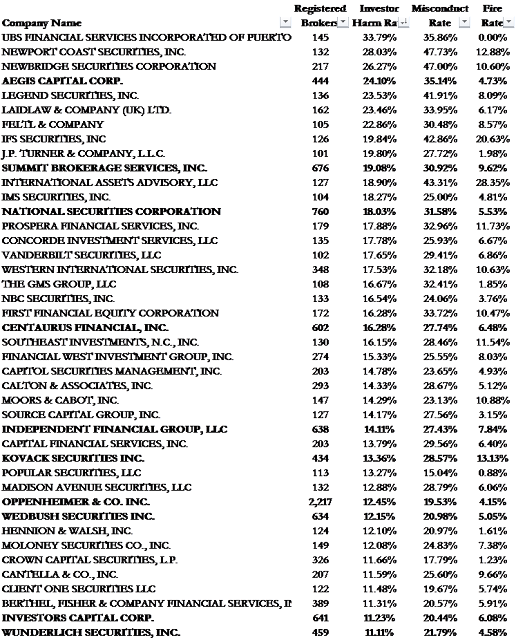Select FIRST FINANCIAL EQUITY CORPORATION cell
This screenshot has height=640, width=516.
point(110,313)
